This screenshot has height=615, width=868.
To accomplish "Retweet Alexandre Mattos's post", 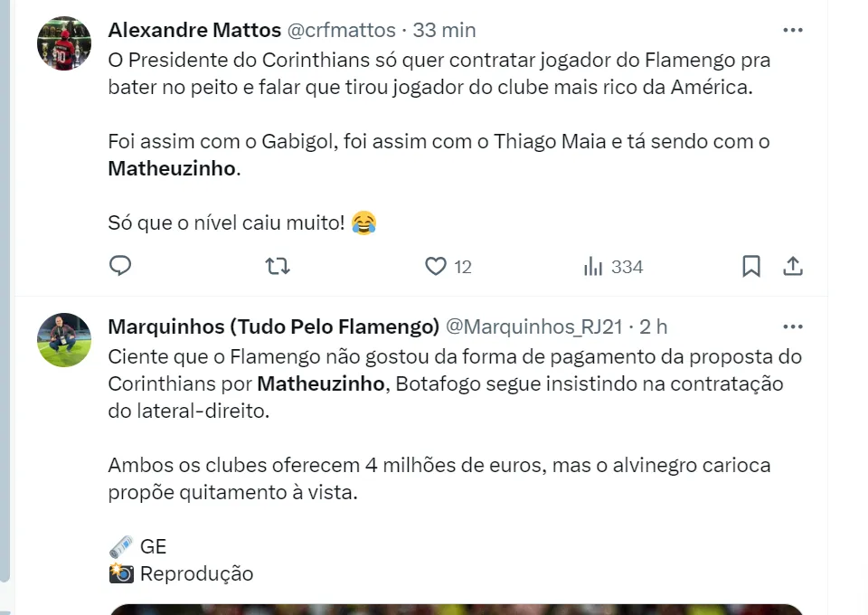I will coord(278,266).
